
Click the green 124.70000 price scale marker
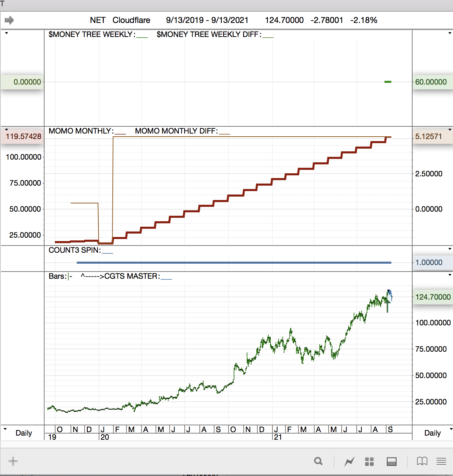point(433,297)
